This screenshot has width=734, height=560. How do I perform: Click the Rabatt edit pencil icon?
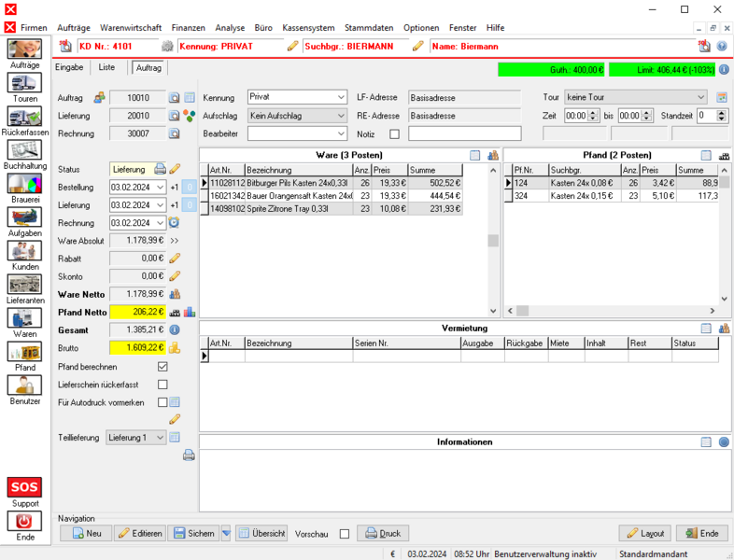175,259
